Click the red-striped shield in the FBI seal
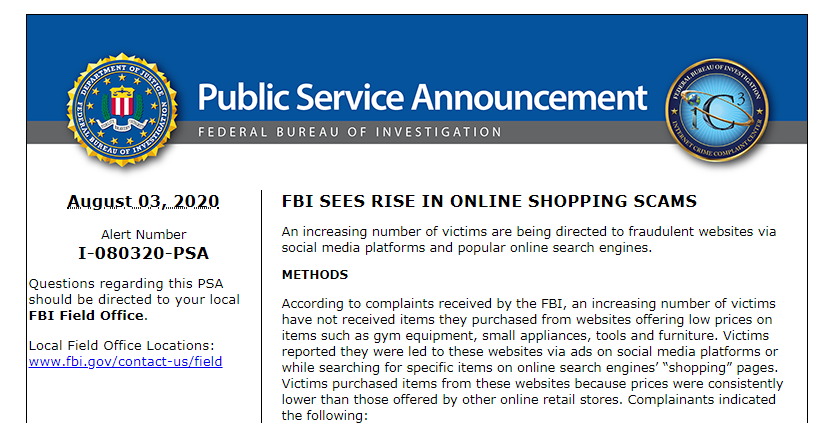 pyautogui.click(x=122, y=102)
